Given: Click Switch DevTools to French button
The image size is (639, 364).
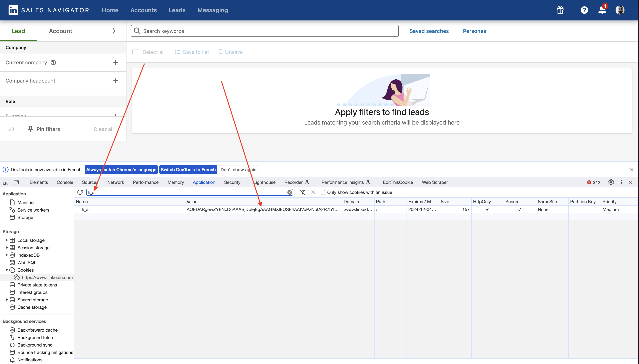Looking at the screenshot, I should tap(188, 170).
